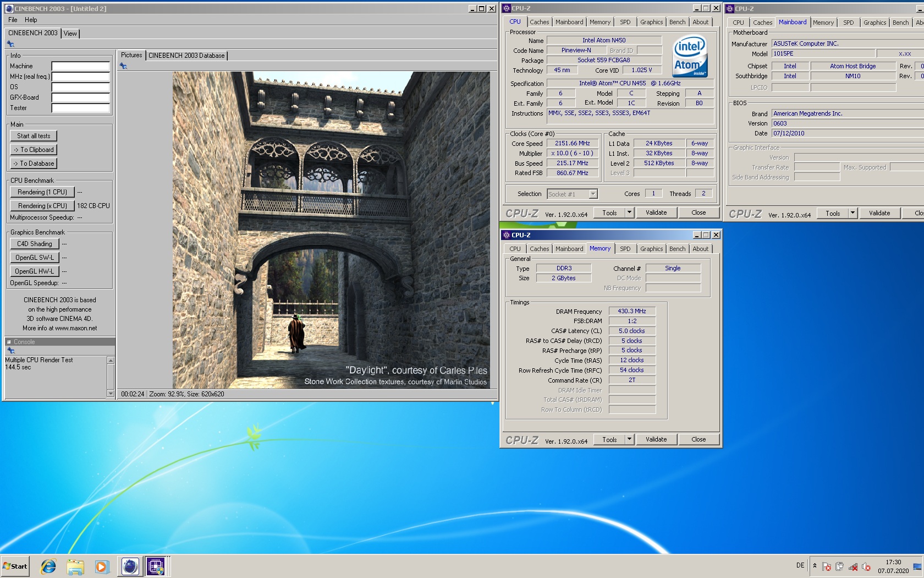Viewport: 924px width, 578px height.
Task: Click the Action Center flag tray icon
Action: (x=826, y=566)
